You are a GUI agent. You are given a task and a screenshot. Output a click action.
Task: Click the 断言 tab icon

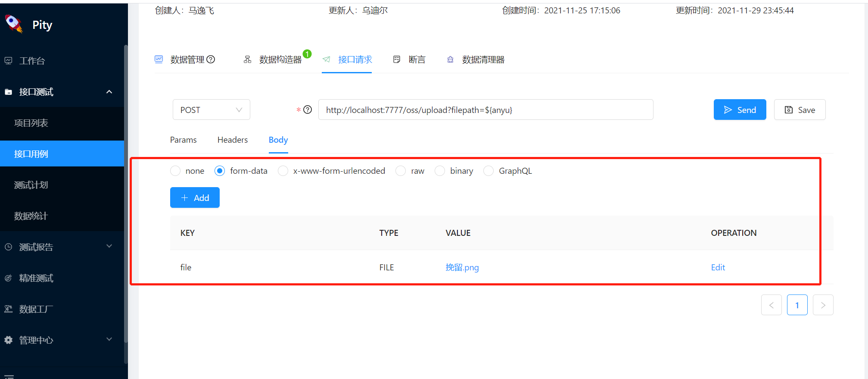(397, 60)
